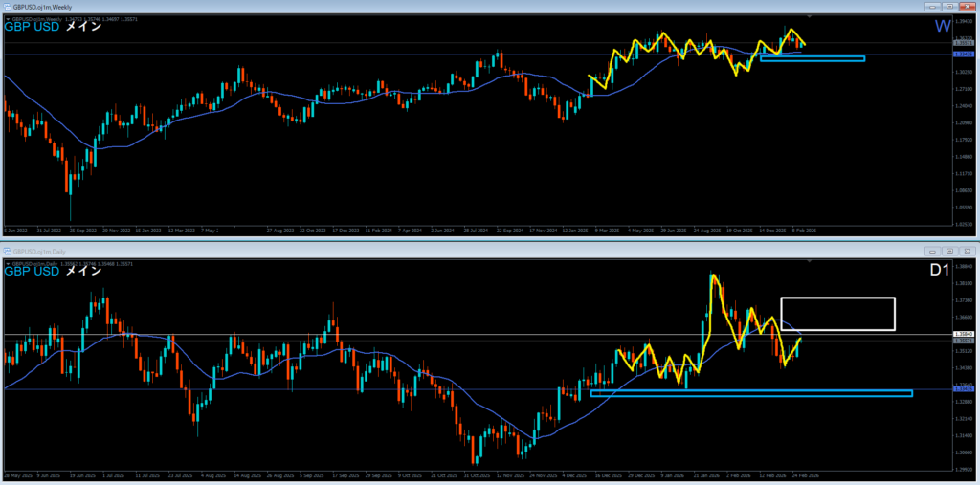Click the Daily chart window icon
The image size is (980, 485).
(x=7, y=252)
